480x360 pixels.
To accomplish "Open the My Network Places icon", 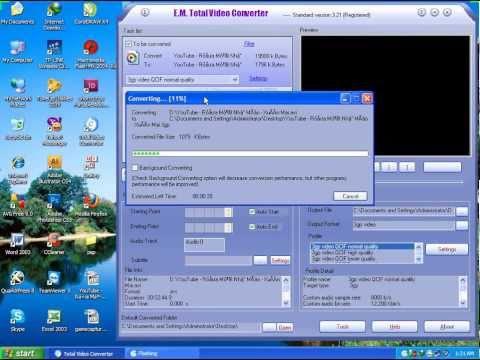I will point(17,92).
